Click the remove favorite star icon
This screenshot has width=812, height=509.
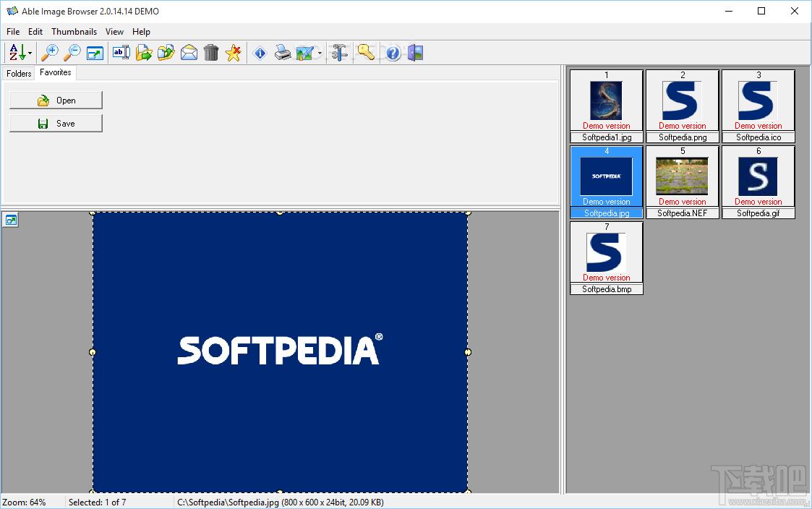(234, 52)
